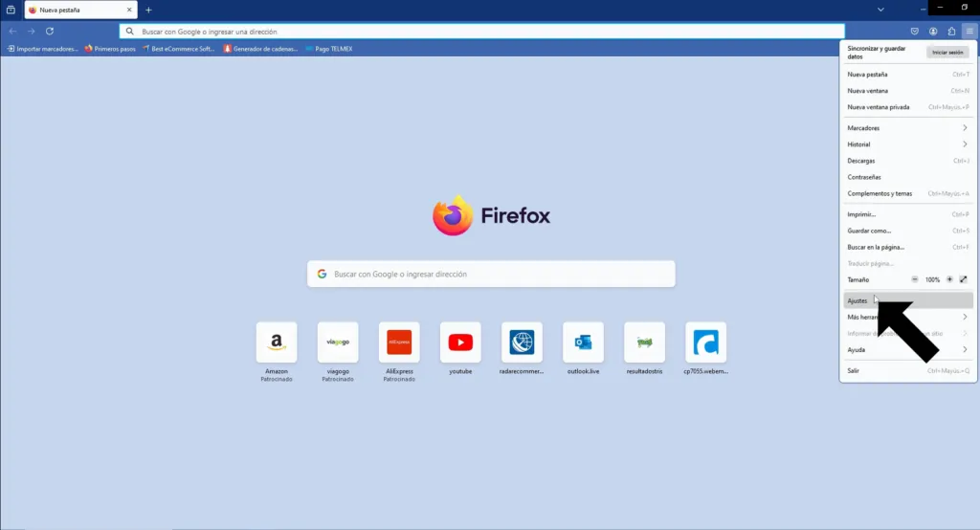Save page to Pocket icon
The height and width of the screenshot is (530, 980).
pyautogui.click(x=914, y=32)
